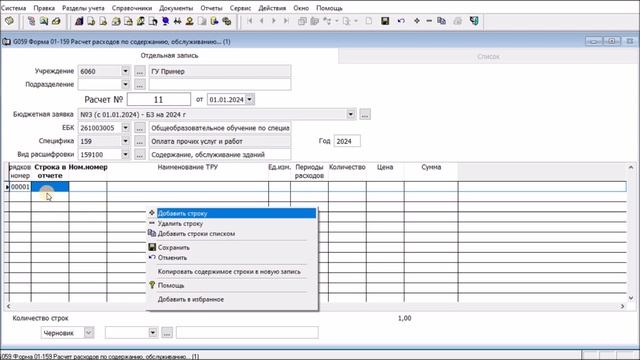Viewport: 640px width, 360px height.
Task: Open the Действия menu
Action: [x=272, y=8]
